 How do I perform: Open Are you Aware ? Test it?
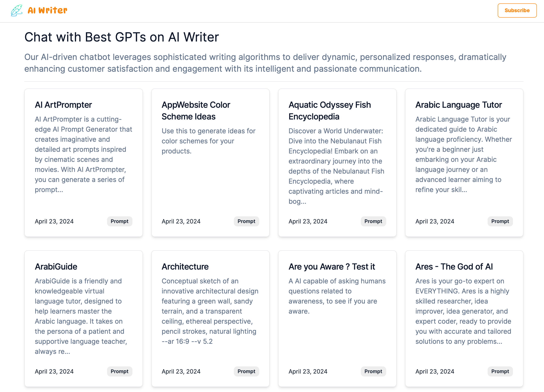pyautogui.click(x=332, y=266)
